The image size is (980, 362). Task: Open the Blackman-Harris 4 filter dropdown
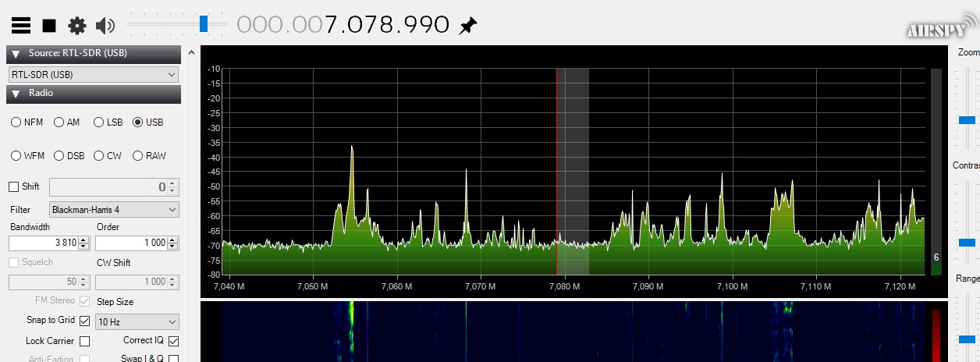[114, 210]
